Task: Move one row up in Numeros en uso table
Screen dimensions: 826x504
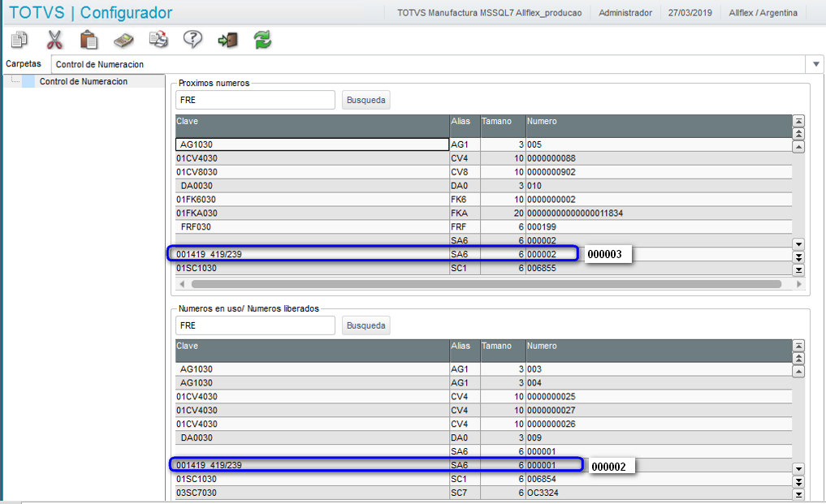Action: [x=798, y=372]
